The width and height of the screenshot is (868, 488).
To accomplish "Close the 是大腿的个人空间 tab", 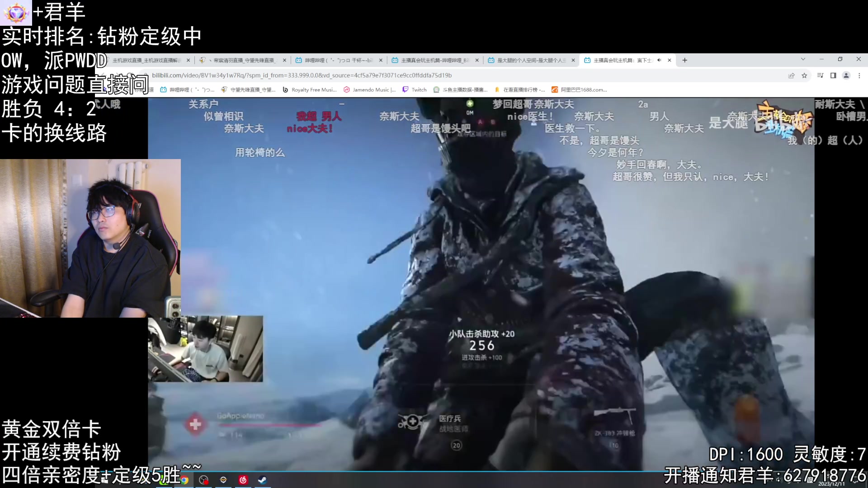I will point(573,60).
